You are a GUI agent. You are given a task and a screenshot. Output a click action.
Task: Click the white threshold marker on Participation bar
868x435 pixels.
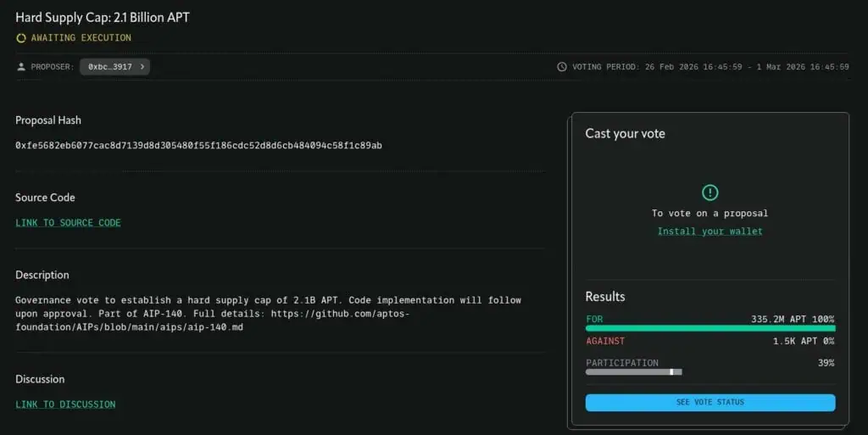(x=671, y=371)
